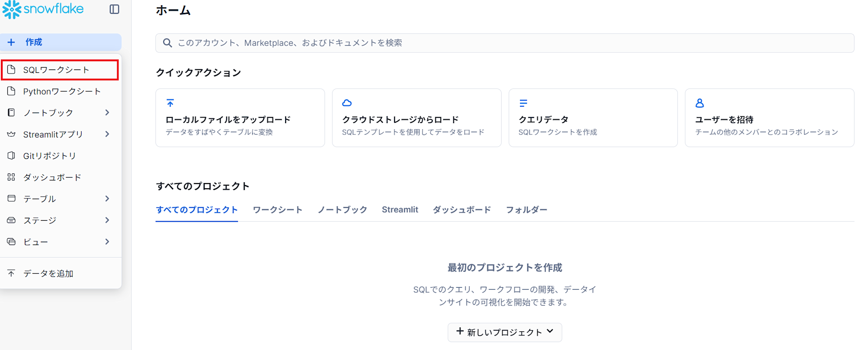Click the ステージ stage icon
Image resolution: width=868 pixels, height=350 pixels.
click(x=11, y=220)
